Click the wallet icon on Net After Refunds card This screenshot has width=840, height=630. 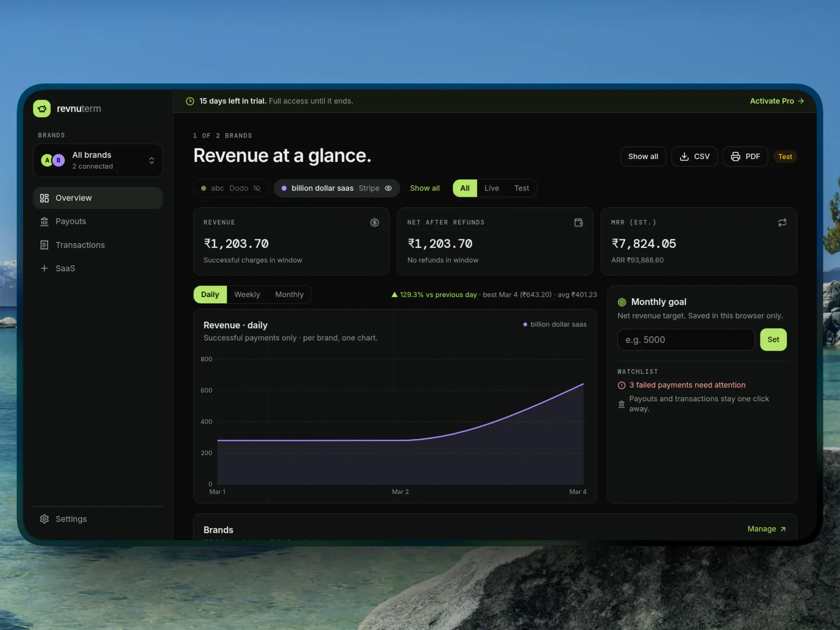[578, 223]
